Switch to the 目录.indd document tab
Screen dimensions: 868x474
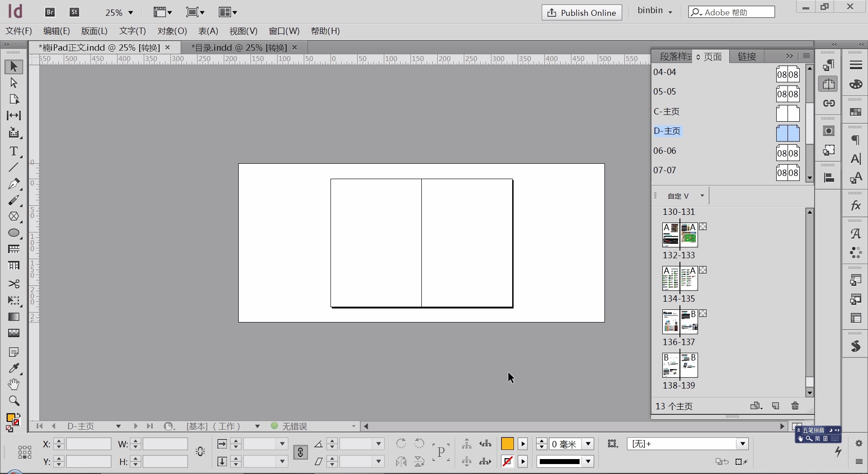[239, 47]
